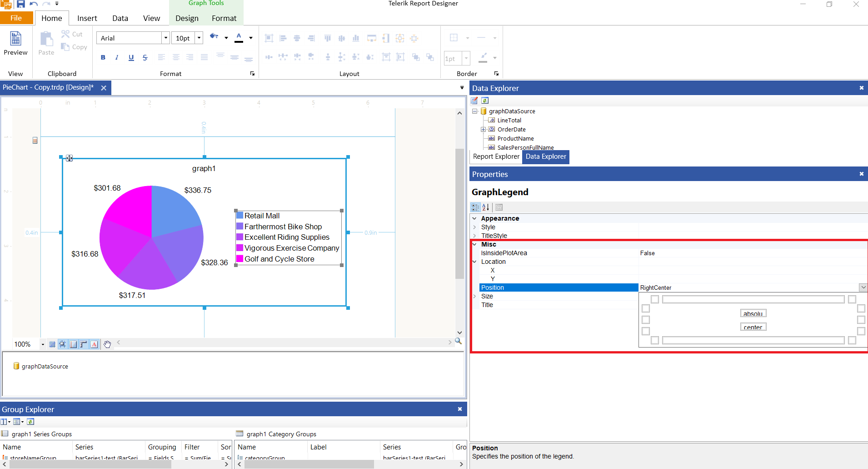Sort properties alphabetically in Properties panel
This screenshot has width=868, height=469.
486,207
